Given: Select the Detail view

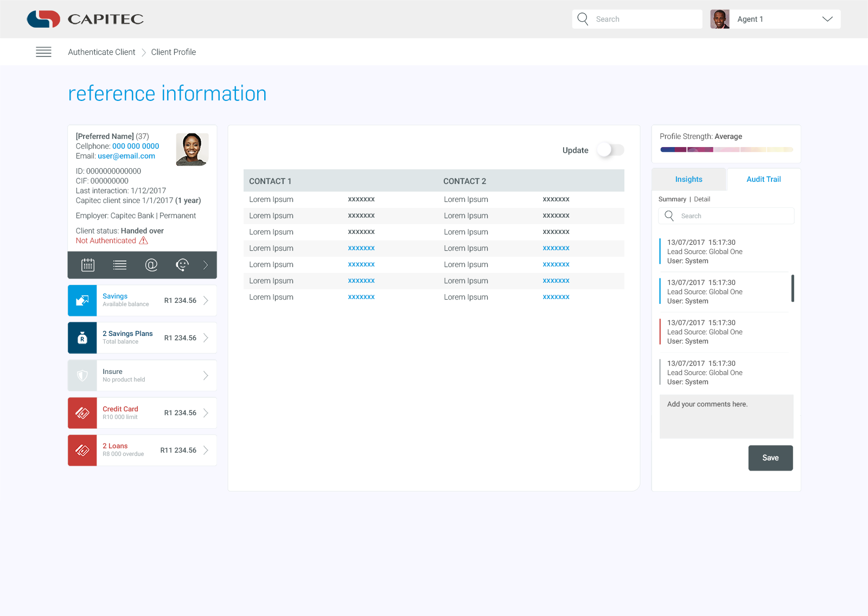Looking at the screenshot, I should (702, 199).
